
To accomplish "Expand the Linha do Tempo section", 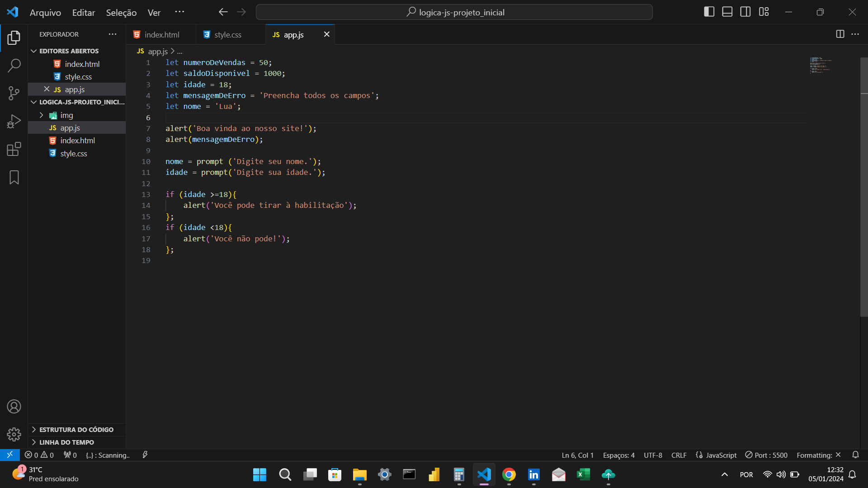I will [x=77, y=442].
